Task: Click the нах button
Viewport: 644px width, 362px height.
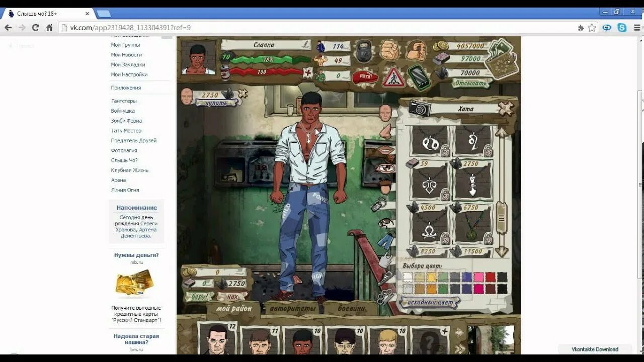Action: point(231,297)
